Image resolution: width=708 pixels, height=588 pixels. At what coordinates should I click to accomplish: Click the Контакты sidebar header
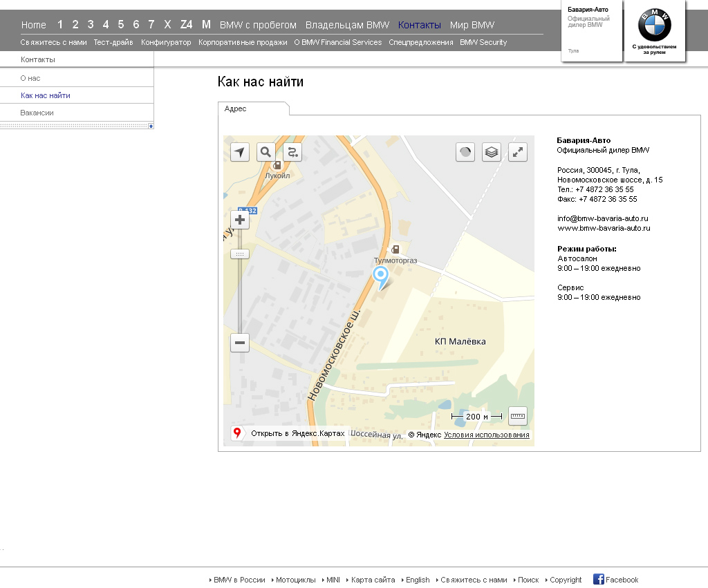coord(38,59)
